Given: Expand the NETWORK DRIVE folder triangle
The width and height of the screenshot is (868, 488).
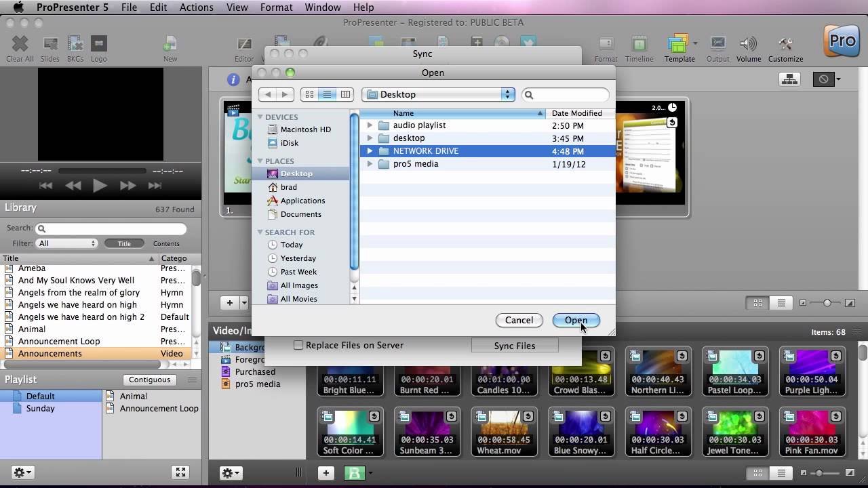Looking at the screenshot, I should pos(370,151).
